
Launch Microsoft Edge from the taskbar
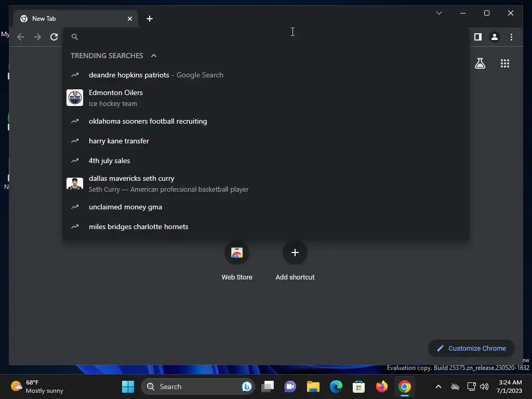(336, 387)
